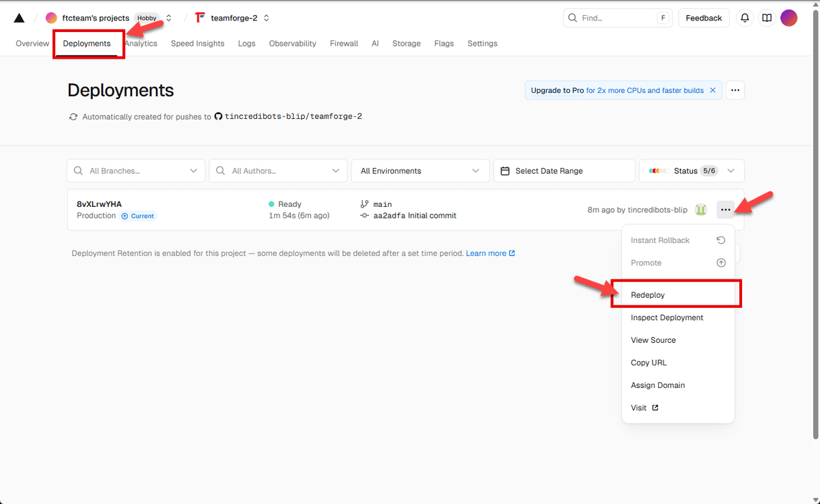
Task: Click the Vercel triangle logo
Action: coord(18,17)
